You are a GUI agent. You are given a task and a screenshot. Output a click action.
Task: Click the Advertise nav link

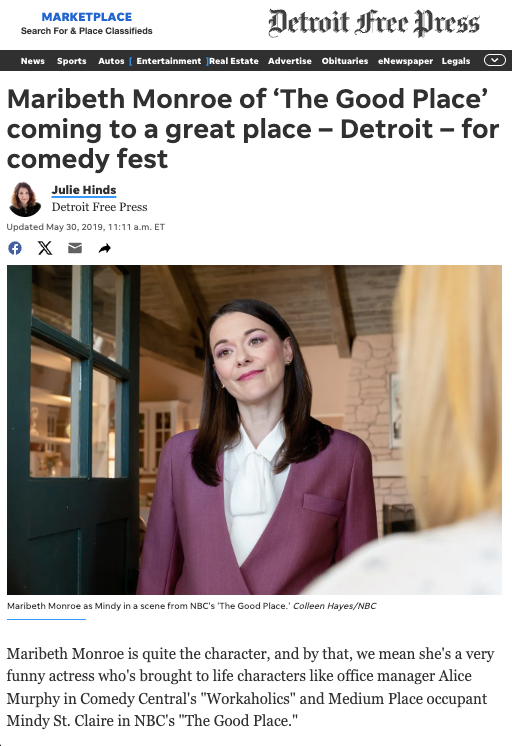click(289, 61)
